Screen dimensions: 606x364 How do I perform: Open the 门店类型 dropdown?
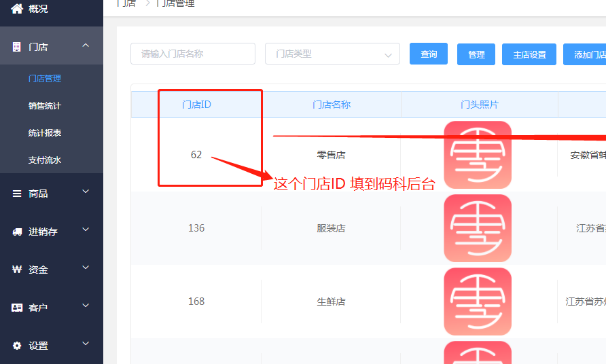pyautogui.click(x=332, y=54)
